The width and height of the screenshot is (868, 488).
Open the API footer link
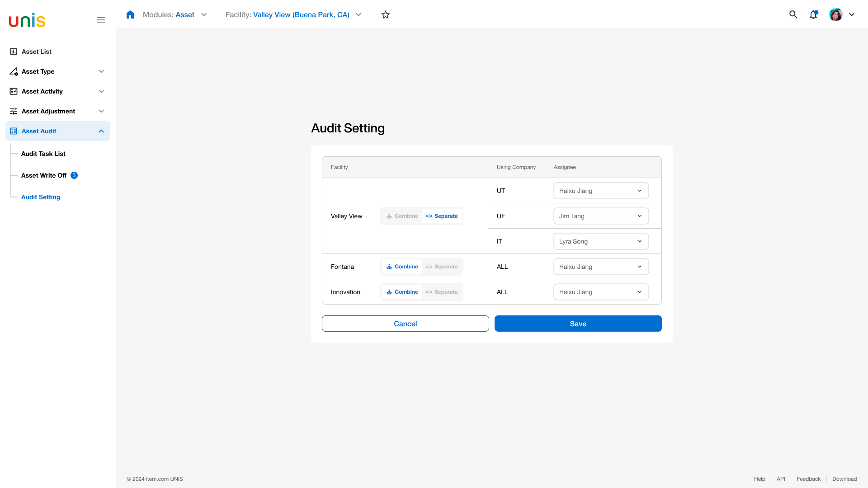pyautogui.click(x=781, y=479)
